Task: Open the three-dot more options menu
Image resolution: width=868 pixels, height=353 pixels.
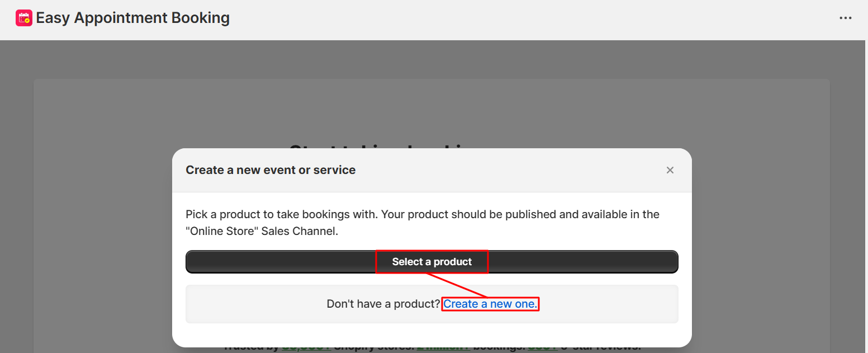Action: click(x=846, y=18)
